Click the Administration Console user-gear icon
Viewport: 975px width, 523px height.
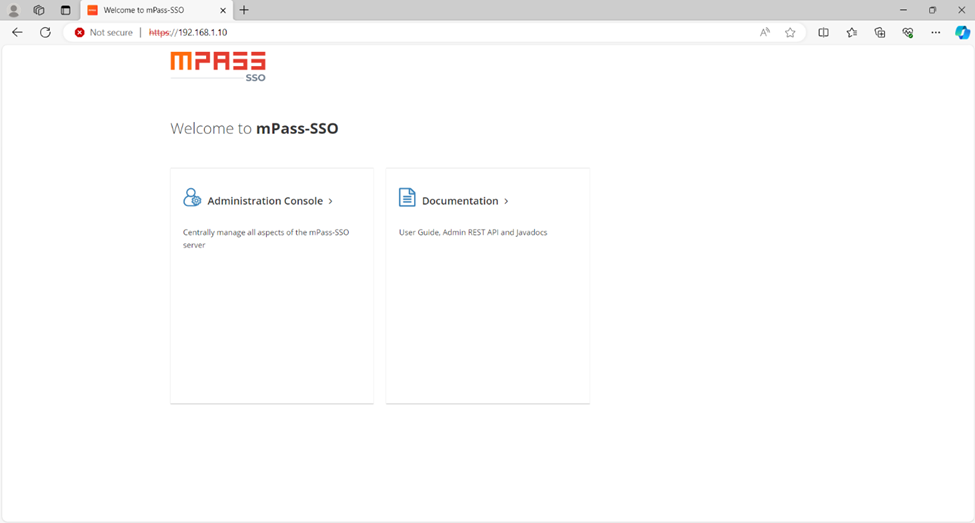(192, 198)
